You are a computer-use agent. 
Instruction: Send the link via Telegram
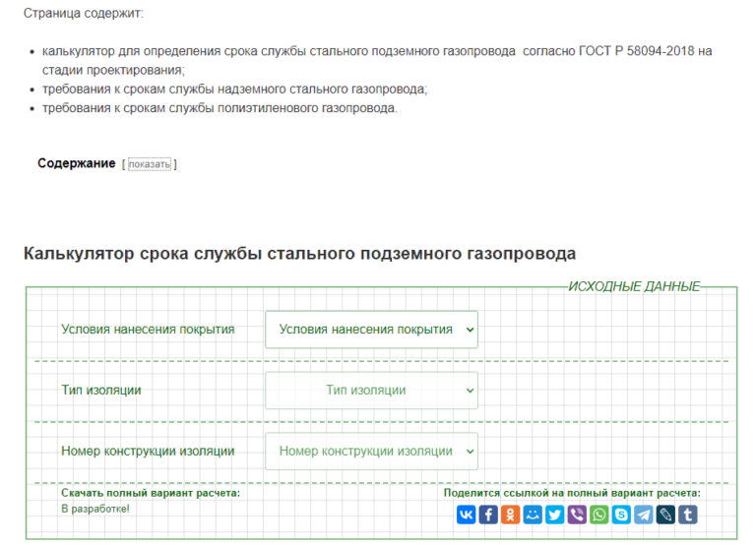644,515
